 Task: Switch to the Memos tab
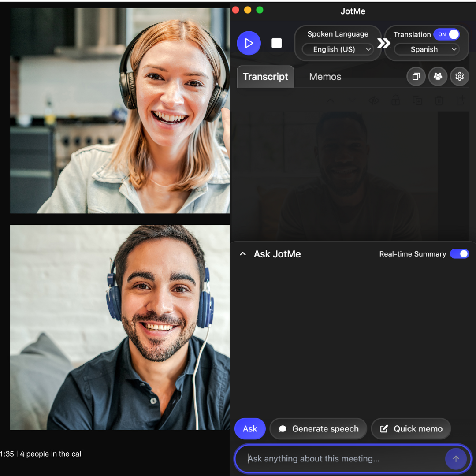click(x=325, y=77)
